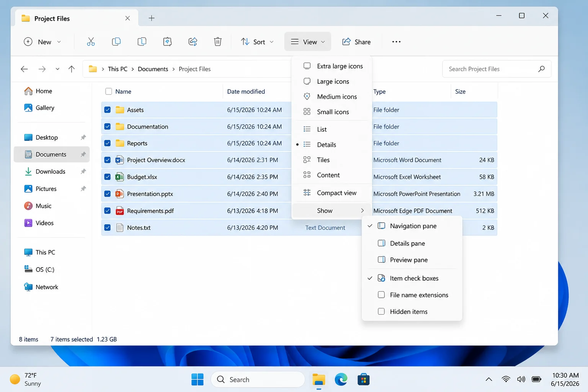
Task: Click chevron before Project Files breadcrumb
Action: point(173,69)
